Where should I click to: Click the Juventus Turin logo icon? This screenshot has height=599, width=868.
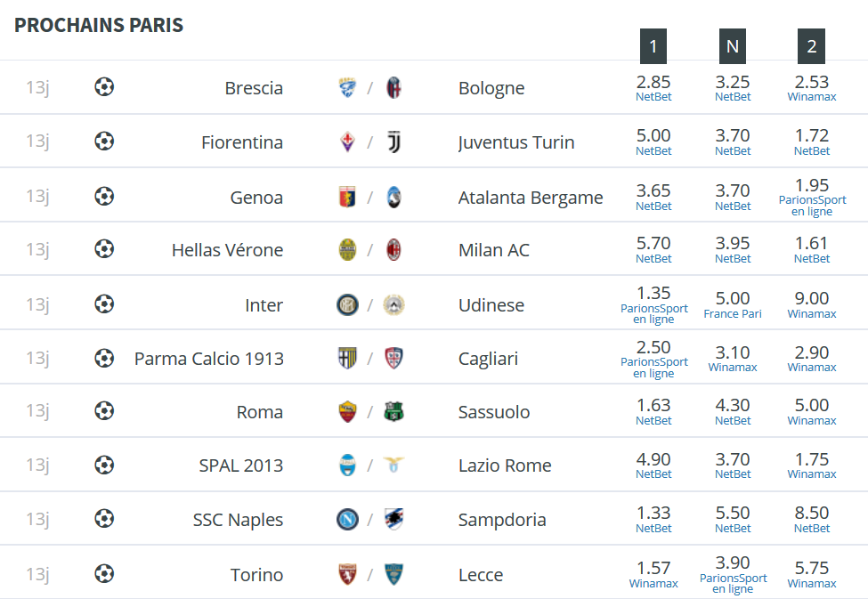point(393,142)
